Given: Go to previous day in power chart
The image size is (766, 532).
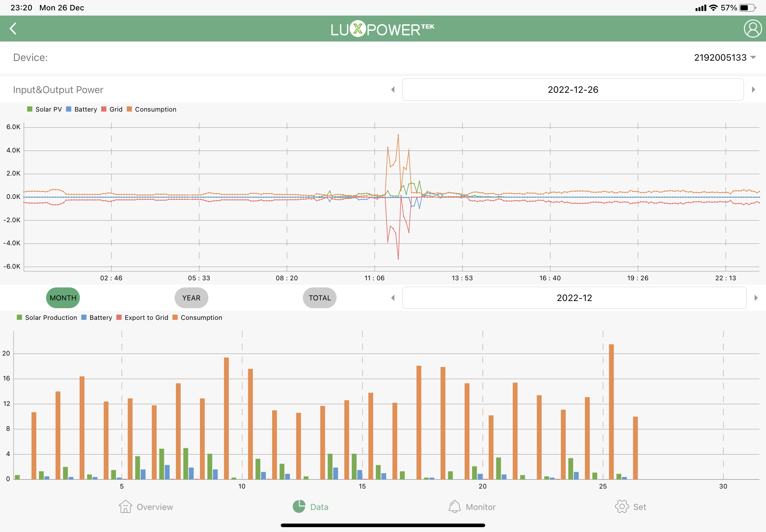Looking at the screenshot, I should click(393, 90).
